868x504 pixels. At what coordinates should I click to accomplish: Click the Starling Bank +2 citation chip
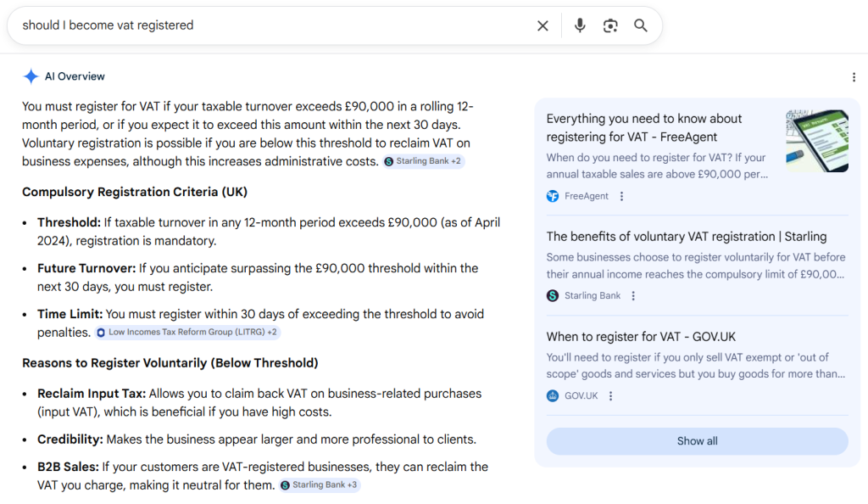[423, 161]
